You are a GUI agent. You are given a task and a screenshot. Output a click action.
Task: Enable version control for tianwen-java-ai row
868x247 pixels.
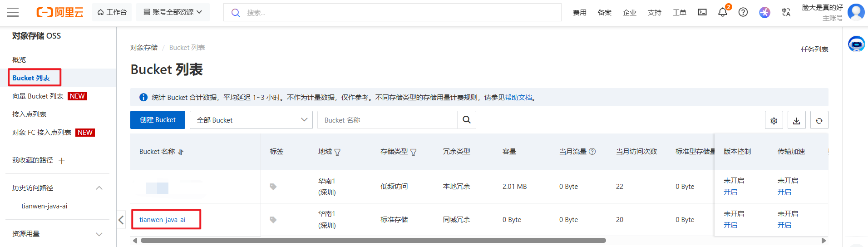click(x=730, y=225)
